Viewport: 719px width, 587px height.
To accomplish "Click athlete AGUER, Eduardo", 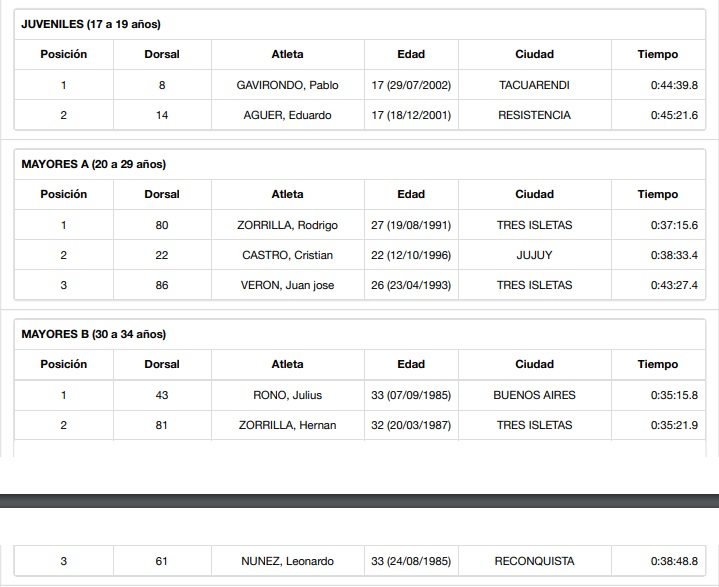I will [287, 115].
